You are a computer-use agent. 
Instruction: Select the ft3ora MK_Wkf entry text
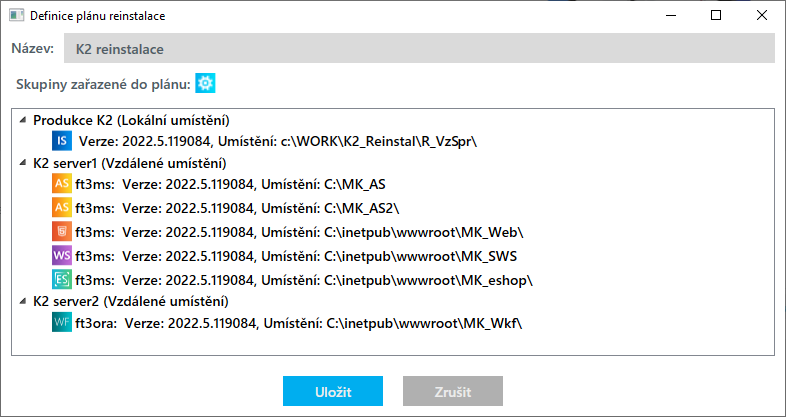click(x=299, y=323)
